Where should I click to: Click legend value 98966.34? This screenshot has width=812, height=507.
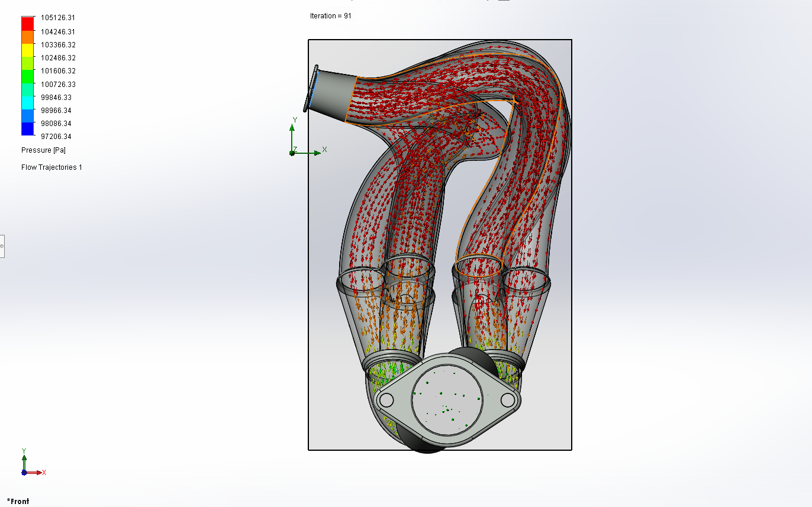pos(56,111)
